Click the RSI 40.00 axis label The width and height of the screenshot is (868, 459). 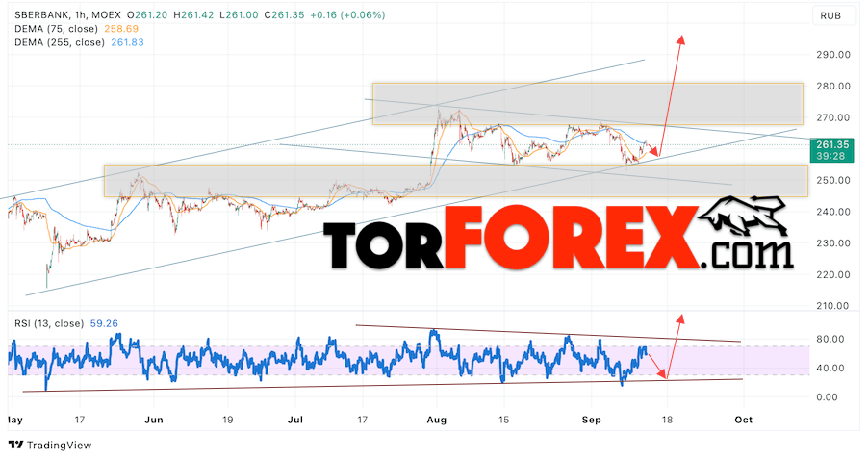coord(830,369)
